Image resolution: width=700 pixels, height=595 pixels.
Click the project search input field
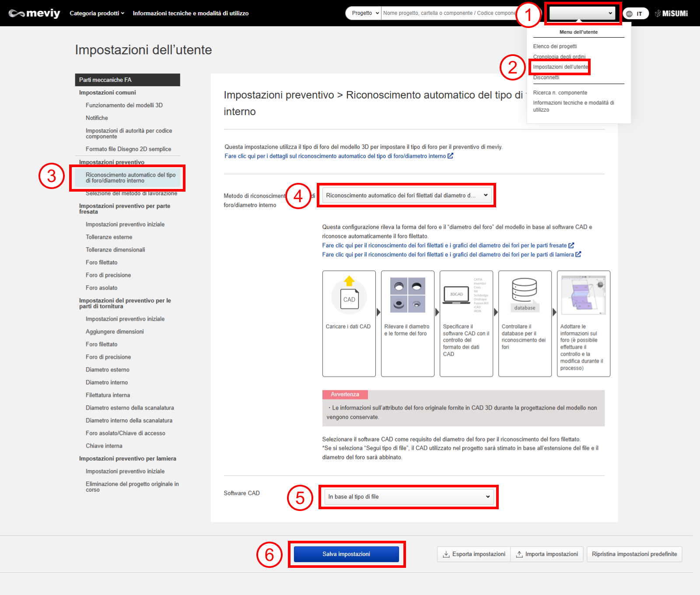[448, 13]
